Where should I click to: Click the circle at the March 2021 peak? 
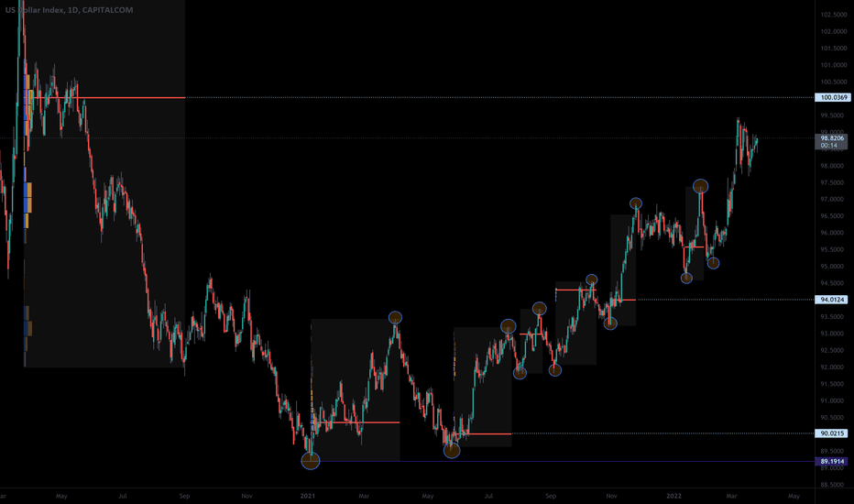pyautogui.click(x=395, y=318)
